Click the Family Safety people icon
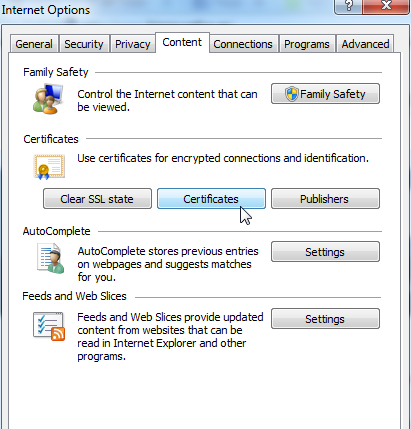Image resolution: width=411 pixels, height=429 pixels. [48, 99]
